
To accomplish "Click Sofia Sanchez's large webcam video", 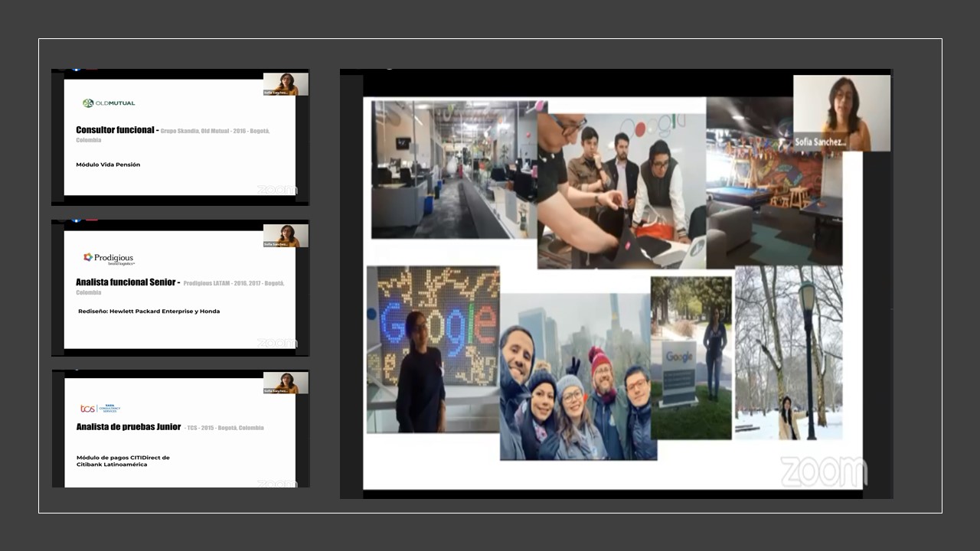I will (841, 112).
